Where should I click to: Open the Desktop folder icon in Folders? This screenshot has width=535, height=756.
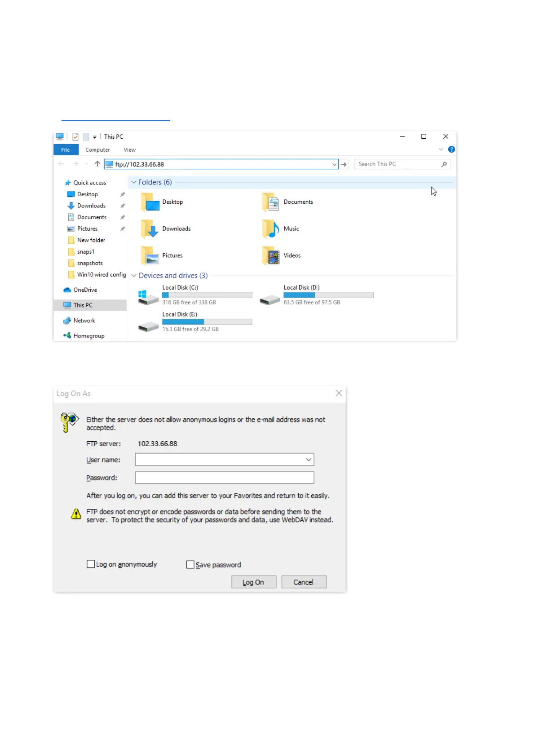tap(150, 202)
